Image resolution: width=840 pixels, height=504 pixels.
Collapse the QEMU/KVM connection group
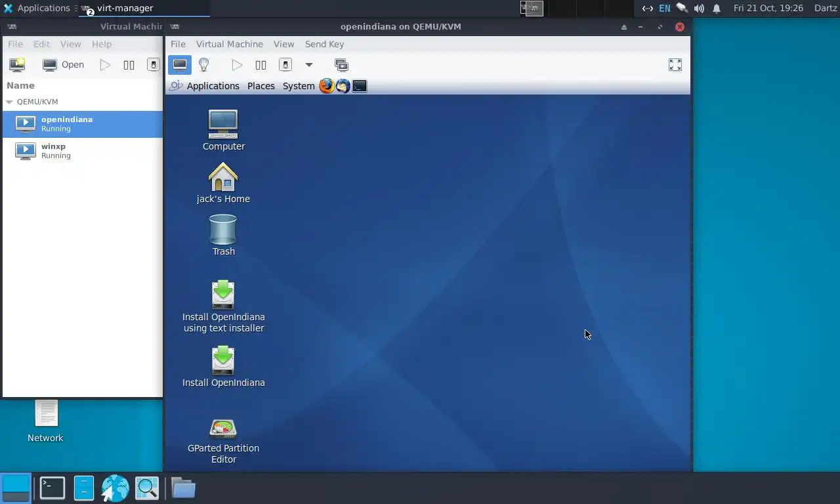click(x=9, y=102)
